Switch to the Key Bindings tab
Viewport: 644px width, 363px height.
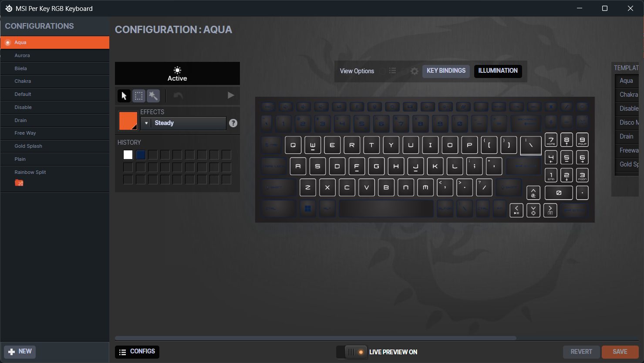446,71
